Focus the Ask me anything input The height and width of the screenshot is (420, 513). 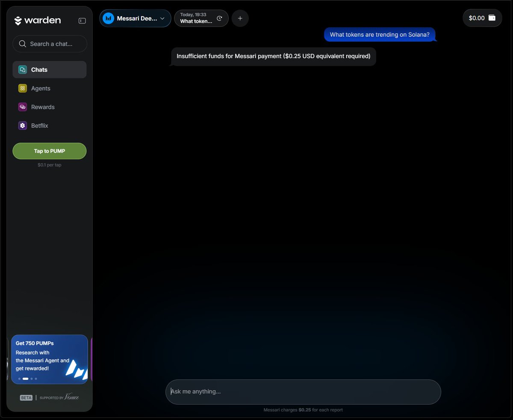pyautogui.click(x=303, y=392)
